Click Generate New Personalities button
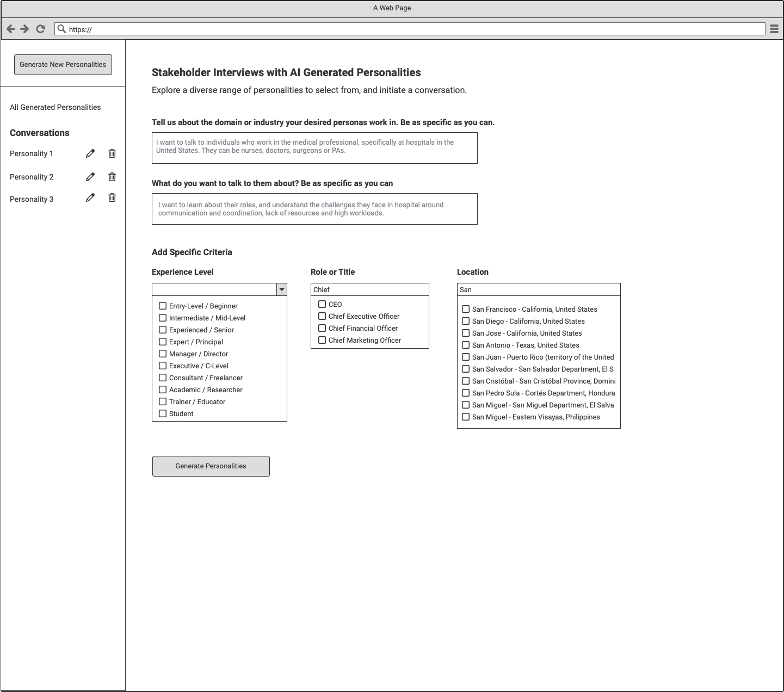The image size is (784, 692). (63, 65)
